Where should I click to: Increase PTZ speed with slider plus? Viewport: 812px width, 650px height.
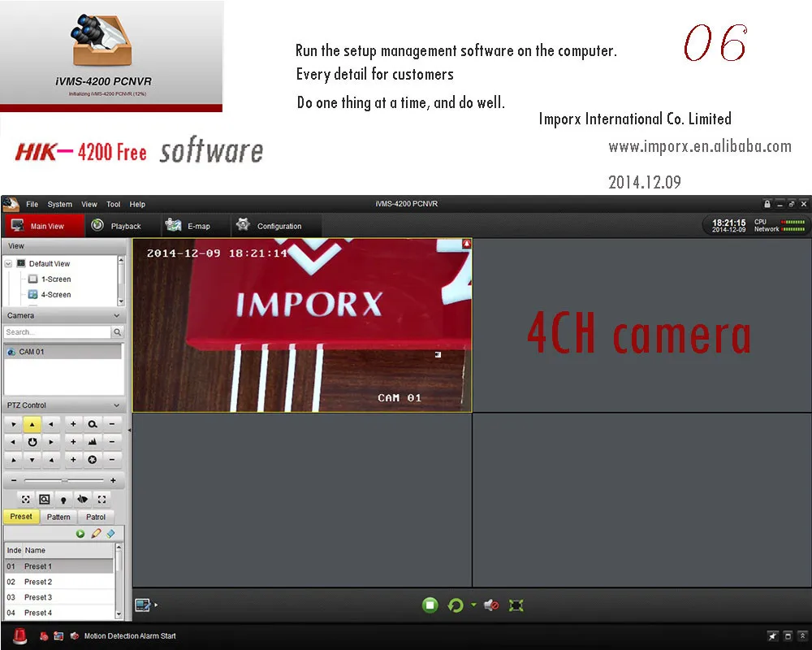click(113, 480)
